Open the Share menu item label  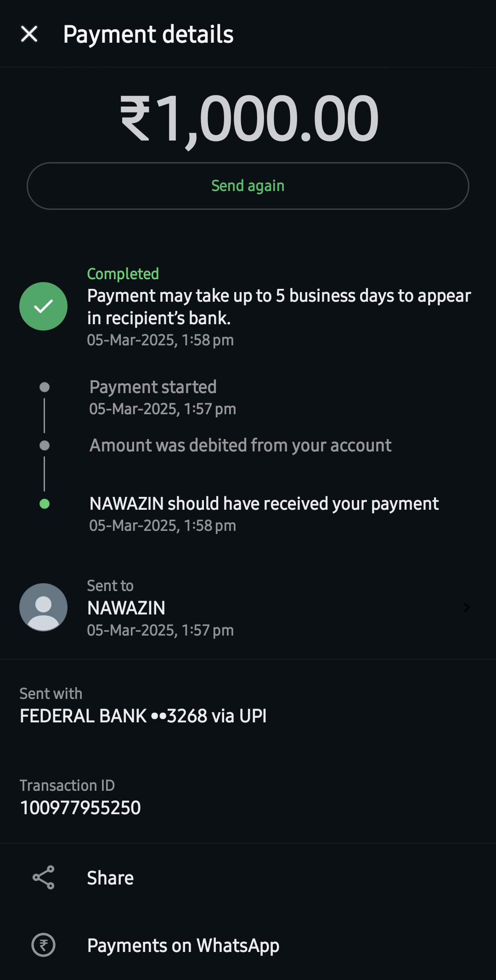tap(110, 878)
